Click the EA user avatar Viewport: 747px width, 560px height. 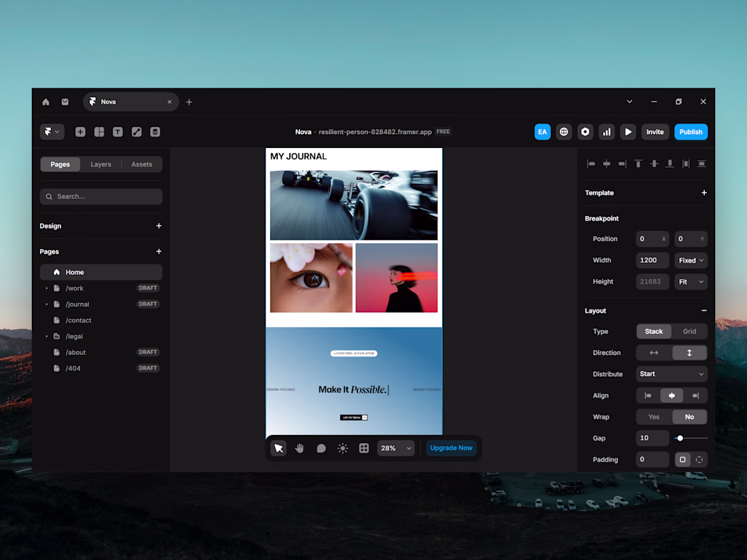click(543, 132)
